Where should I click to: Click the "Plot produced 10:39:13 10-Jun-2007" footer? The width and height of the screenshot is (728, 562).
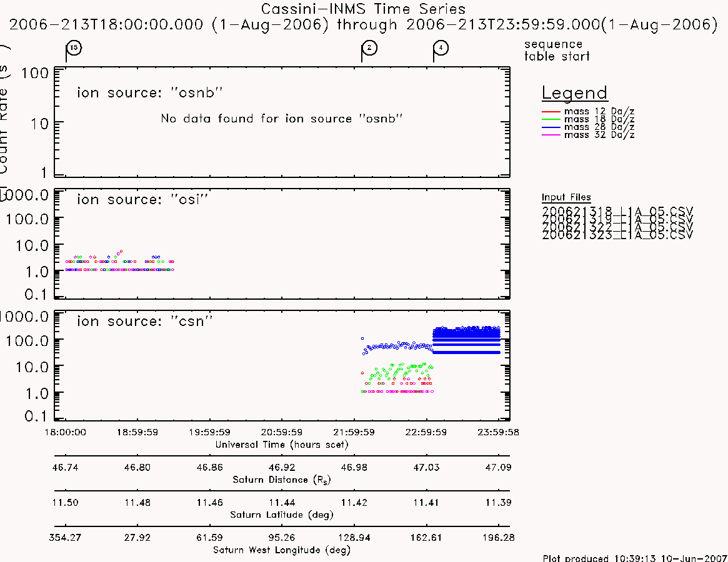pyautogui.click(x=635, y=558)
